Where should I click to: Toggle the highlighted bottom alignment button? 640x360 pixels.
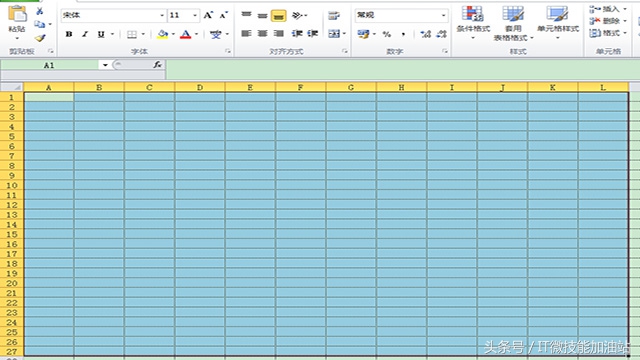(279, 16)
